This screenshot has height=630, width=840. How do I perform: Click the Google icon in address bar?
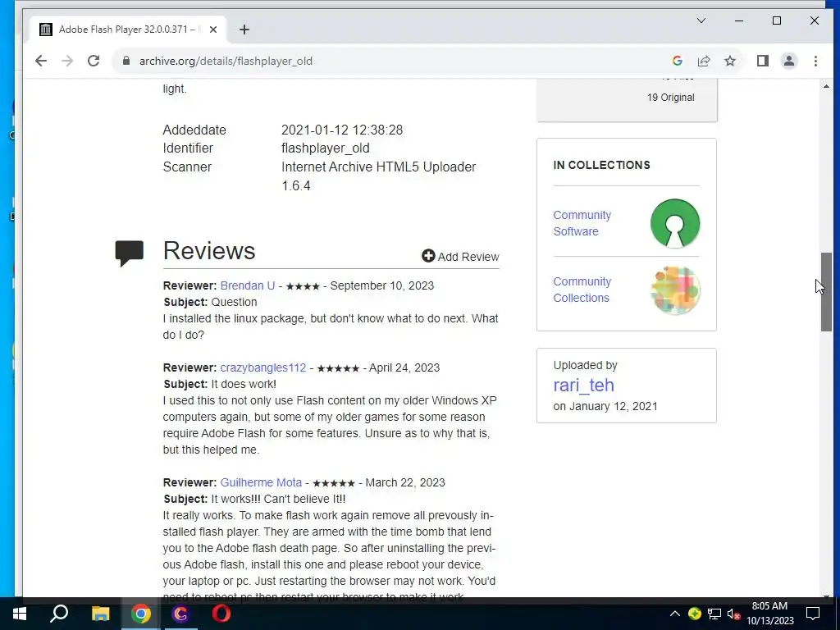point(677,61)
